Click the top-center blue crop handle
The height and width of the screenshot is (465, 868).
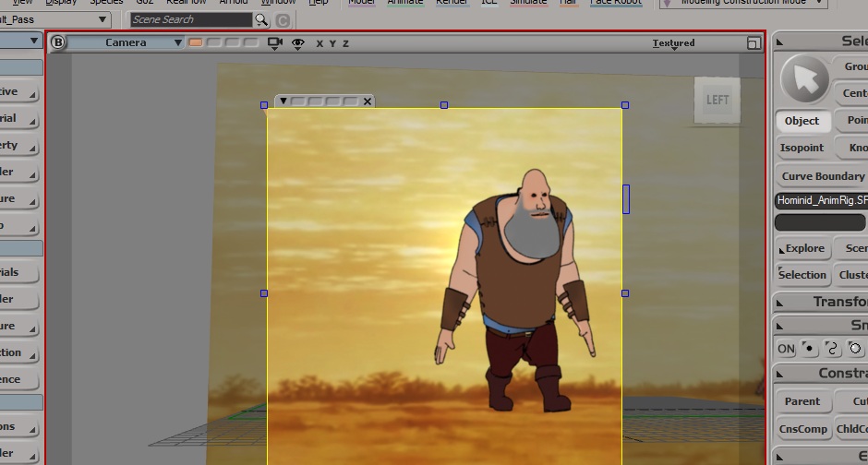click(444, 105)
